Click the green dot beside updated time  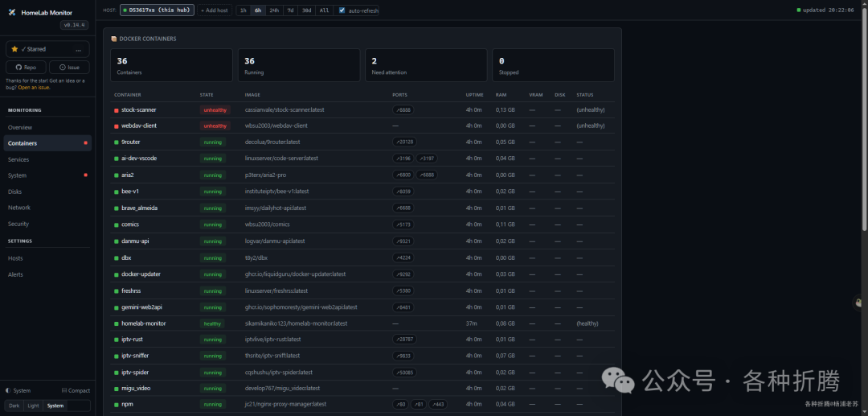[x=799, y=10]
